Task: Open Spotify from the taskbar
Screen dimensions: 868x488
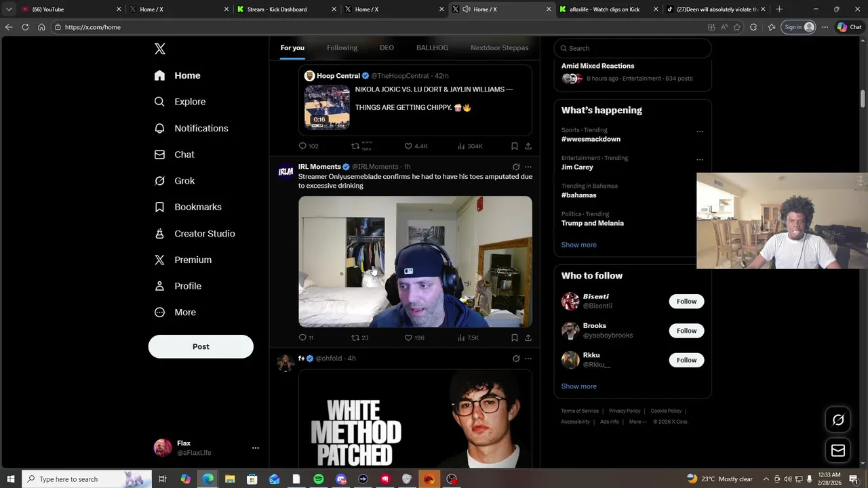Action: (x=319, y=479)
